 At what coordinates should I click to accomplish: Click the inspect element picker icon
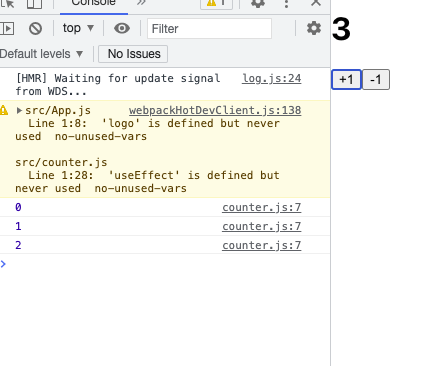8,3
